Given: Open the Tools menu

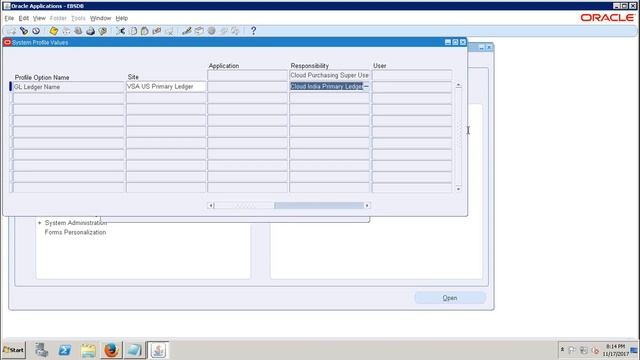Looking at the screenshot, I should [78, 18].
